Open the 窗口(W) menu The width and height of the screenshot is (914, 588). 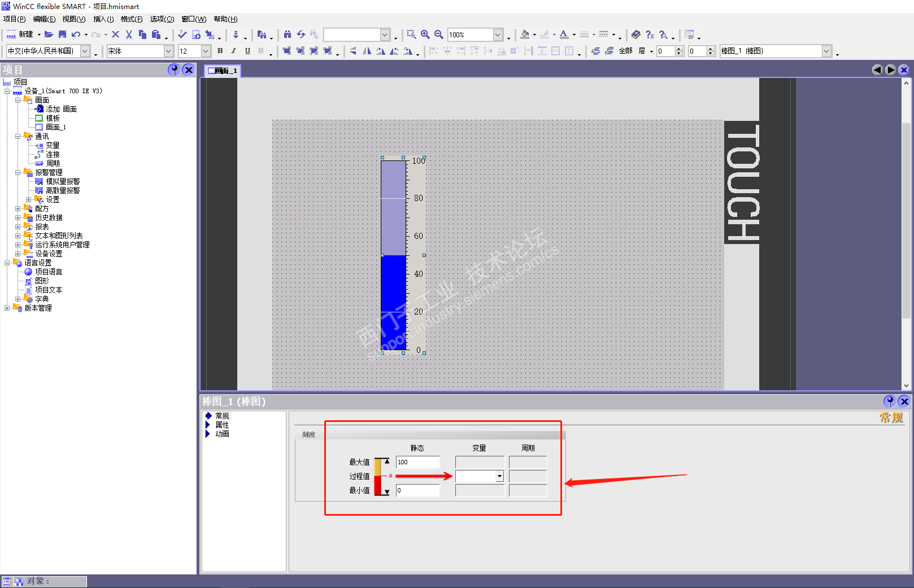point(194,19)
